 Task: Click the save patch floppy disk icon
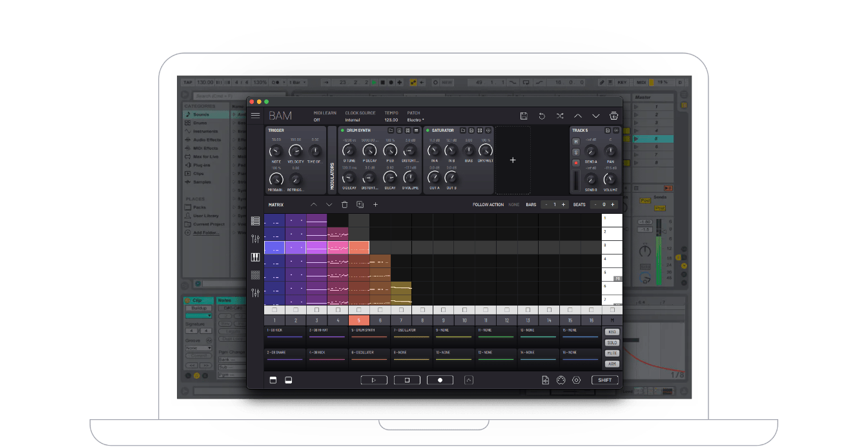pos(524,116)
